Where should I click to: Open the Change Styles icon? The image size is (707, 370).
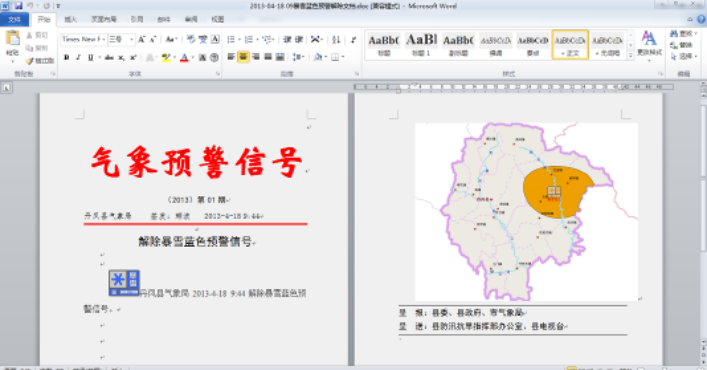click(x=649, y=43)
